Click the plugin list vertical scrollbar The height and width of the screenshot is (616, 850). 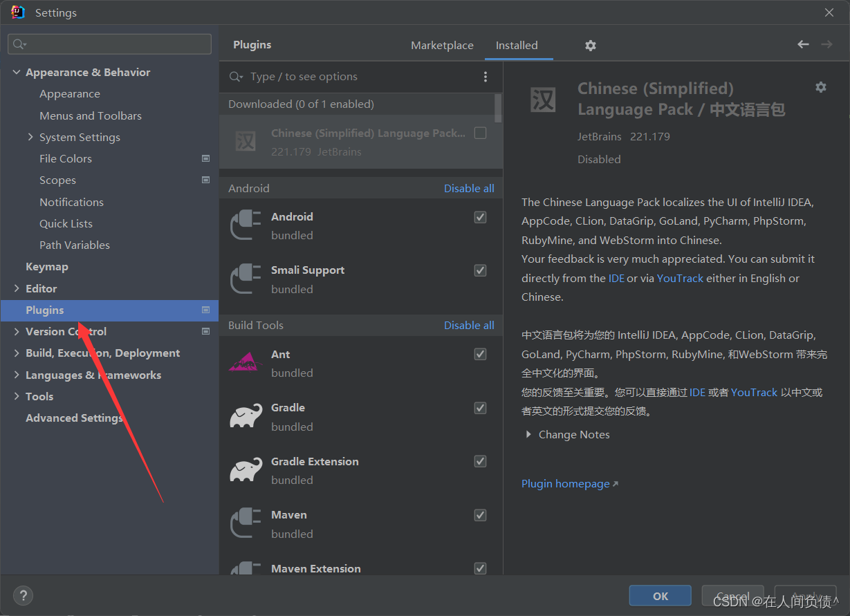(x=499, y=109)
